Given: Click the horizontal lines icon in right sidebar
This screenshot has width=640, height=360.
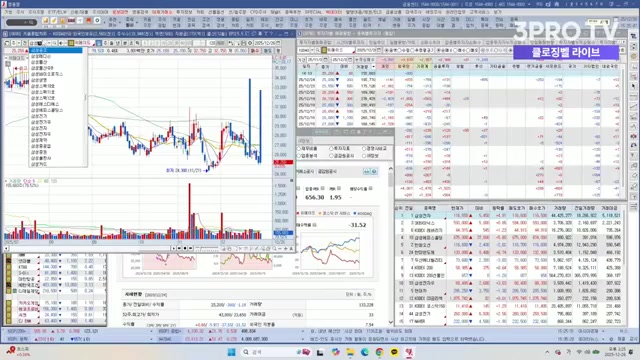Looking at the screenshot, I should pos(633,207).
